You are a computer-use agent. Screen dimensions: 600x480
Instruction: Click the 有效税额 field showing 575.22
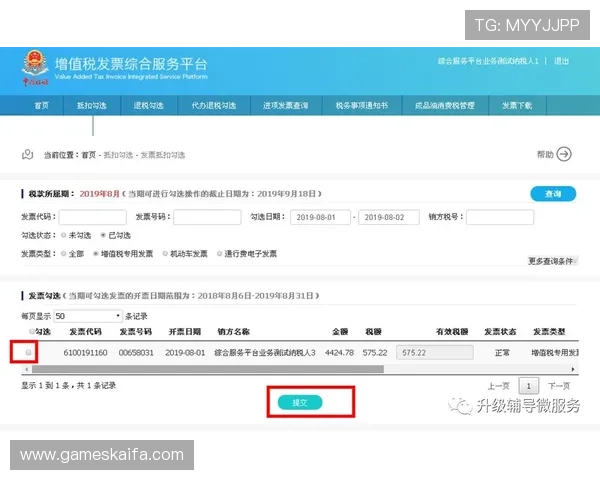[435, 353]
